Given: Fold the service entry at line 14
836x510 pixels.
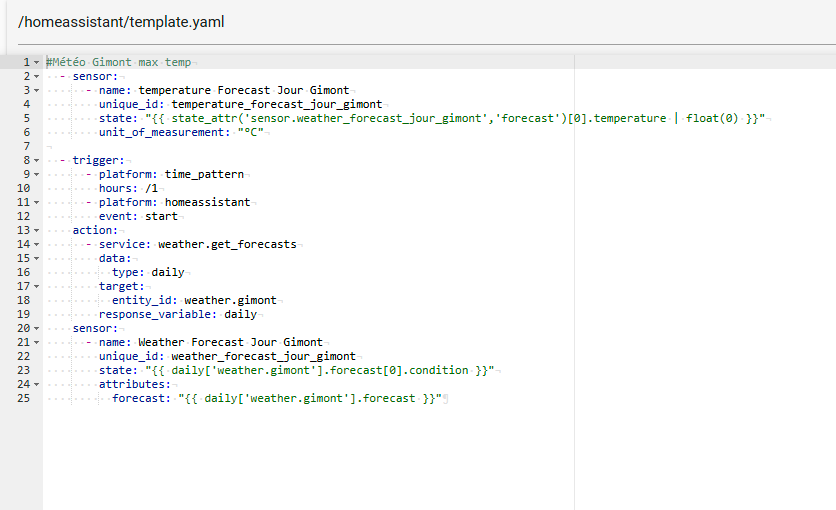Looking at the screenshot, I should [36, 245].
